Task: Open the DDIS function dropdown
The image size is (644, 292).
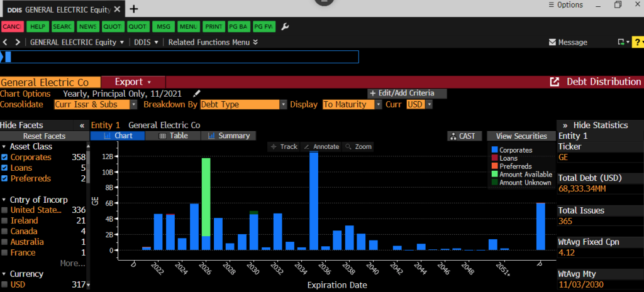Action: [x=146, y=42]
